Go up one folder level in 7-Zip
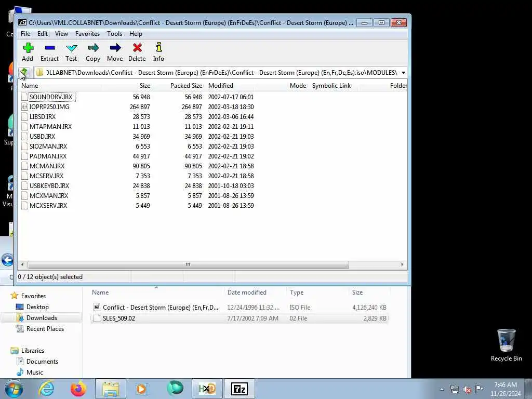Screen dimensions: 532x399 pos(24,72)
